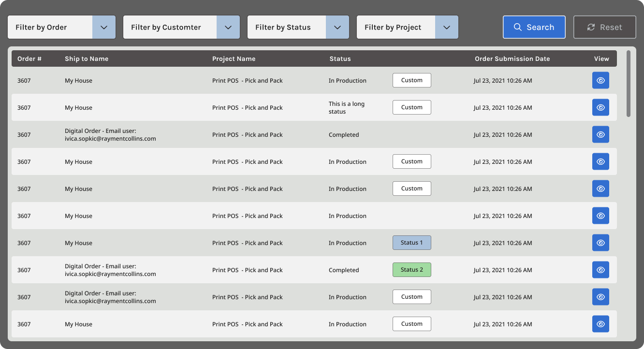
Task: Open the eye icon in the Status 2 row
Action: (x=600, y=270)
